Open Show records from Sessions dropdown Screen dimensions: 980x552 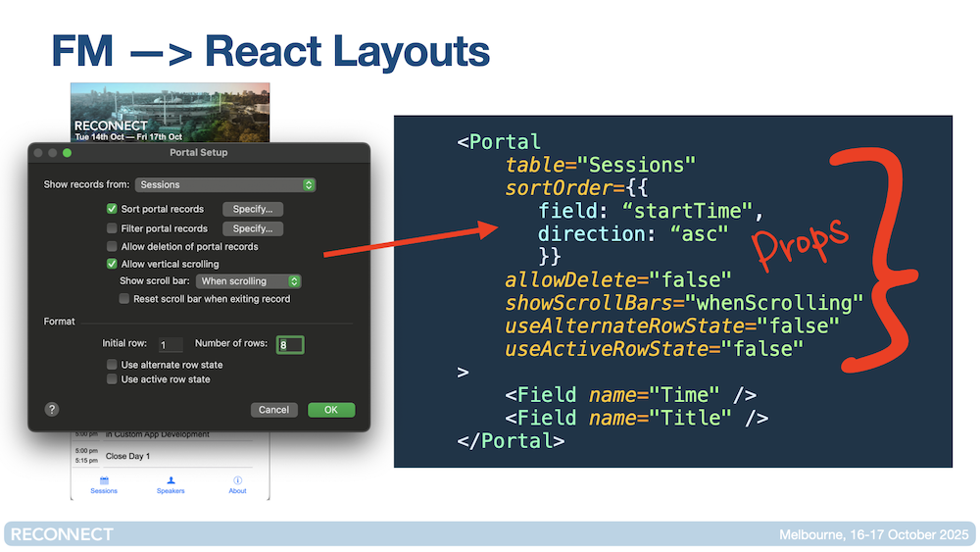click(225, 185)
